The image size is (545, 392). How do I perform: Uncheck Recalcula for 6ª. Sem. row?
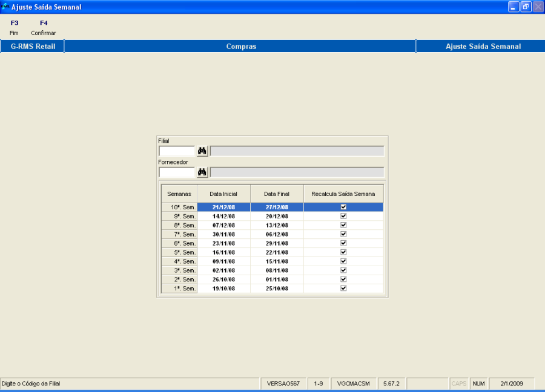pos(343,243)
